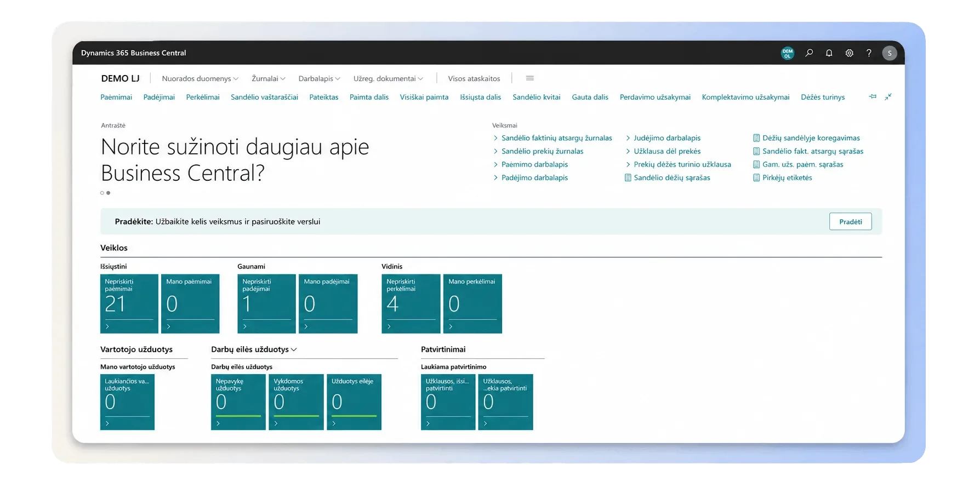Expand the Darbalapis menu
The image size is (980, 482).
click(320, 78)
